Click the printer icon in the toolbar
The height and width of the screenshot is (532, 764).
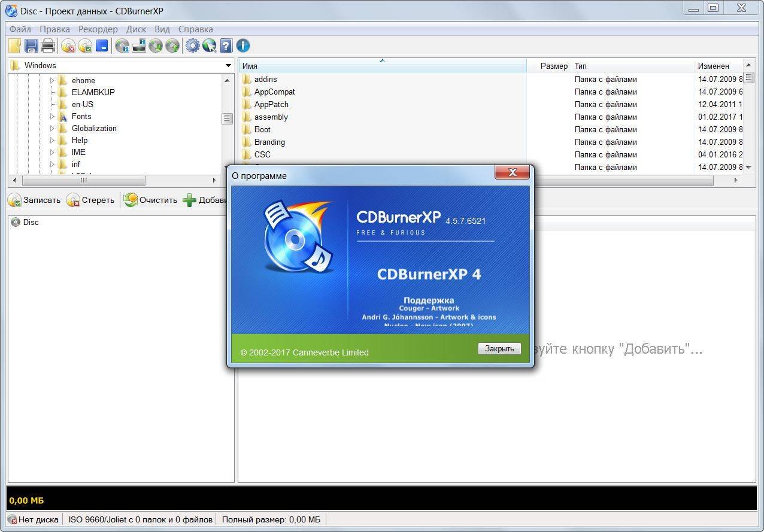[48, 45]
